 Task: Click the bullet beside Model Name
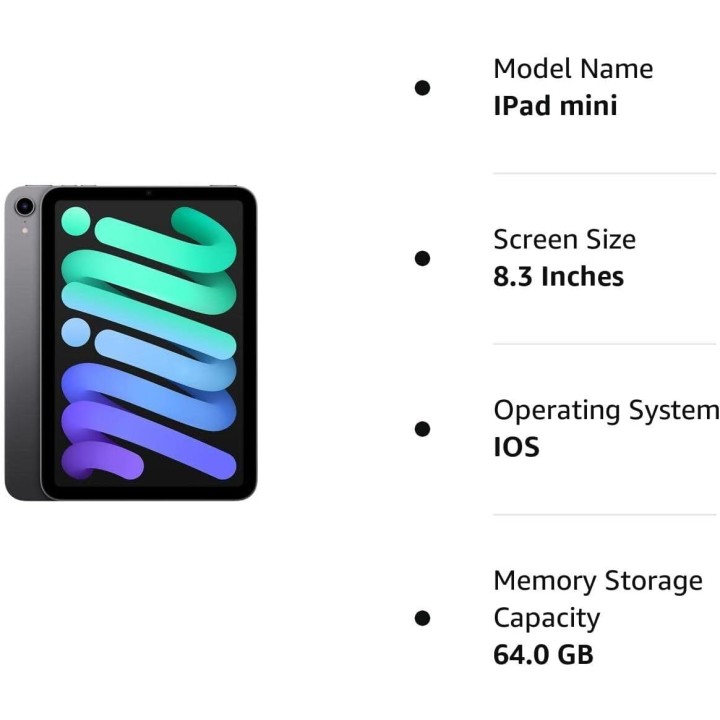point(422,87)
